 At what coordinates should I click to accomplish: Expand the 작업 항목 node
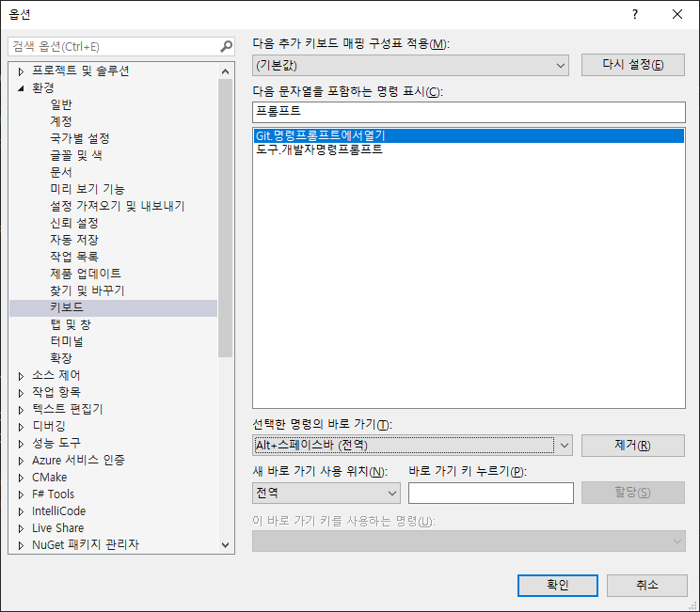pos(21,393)
